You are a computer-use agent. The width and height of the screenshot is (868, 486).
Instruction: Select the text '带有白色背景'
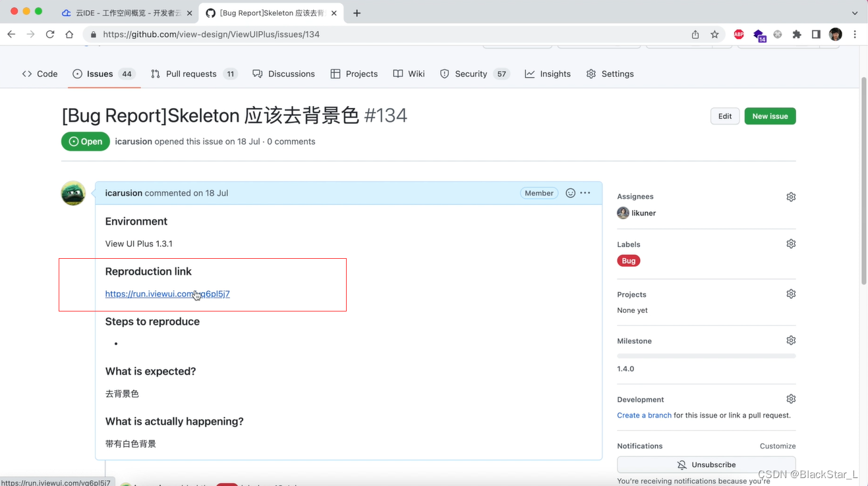click(130, 444)
